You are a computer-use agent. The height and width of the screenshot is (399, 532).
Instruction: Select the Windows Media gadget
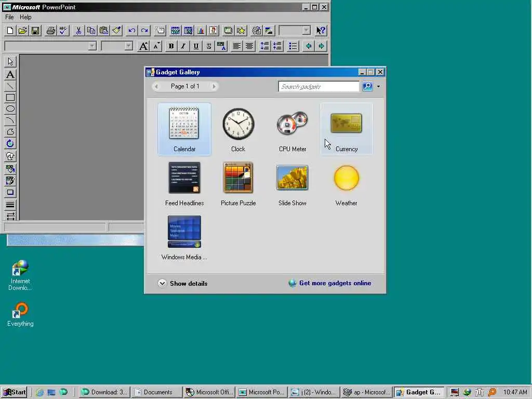[184, 237]
